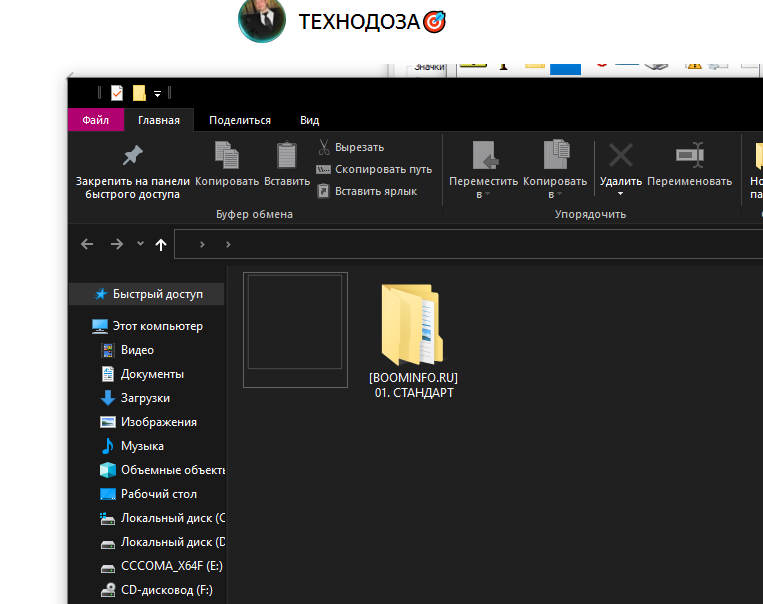763x604 pixels.
Task: Click the Вырезать text label
Action: tap(360, 147)
